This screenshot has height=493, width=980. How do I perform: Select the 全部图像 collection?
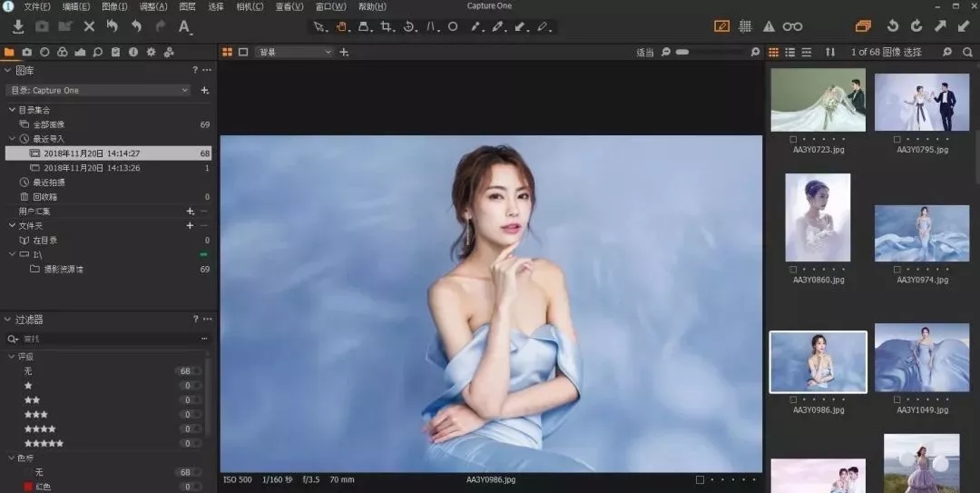49,124
